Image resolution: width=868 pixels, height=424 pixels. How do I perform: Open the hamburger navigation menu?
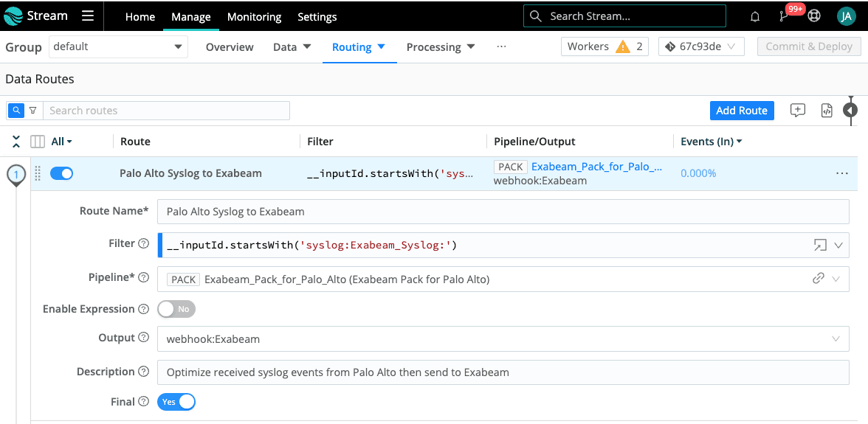(x=88, y=16)
